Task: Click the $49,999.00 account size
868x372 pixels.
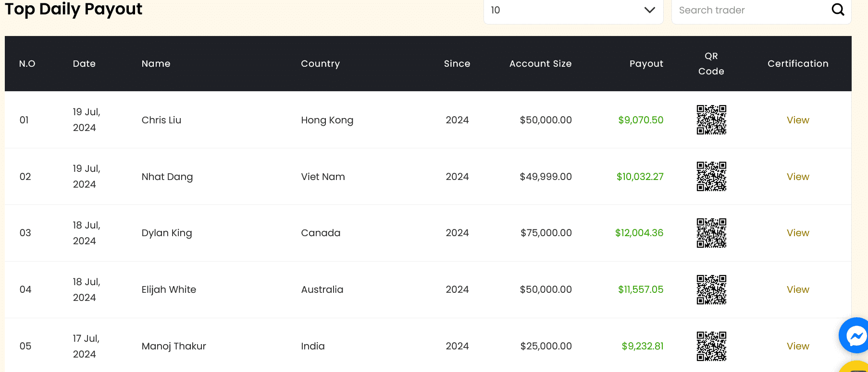Action: pyautogui.click(x=546, y=177)
